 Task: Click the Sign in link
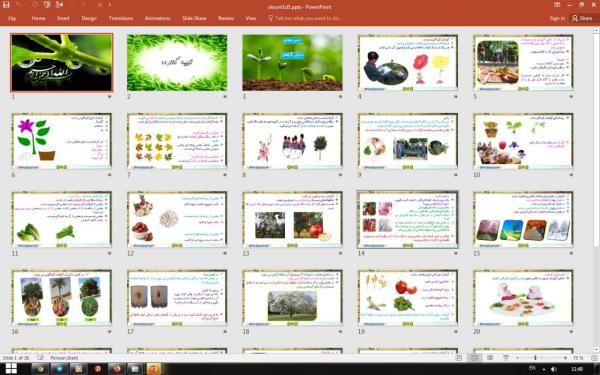tap(557, 18)
